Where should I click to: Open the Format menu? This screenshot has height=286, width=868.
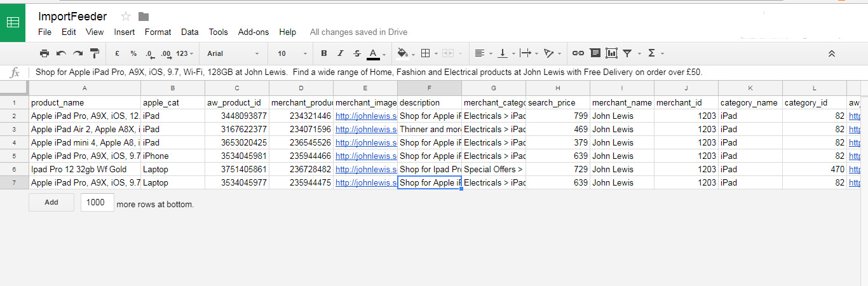click(x=158, y=32)
